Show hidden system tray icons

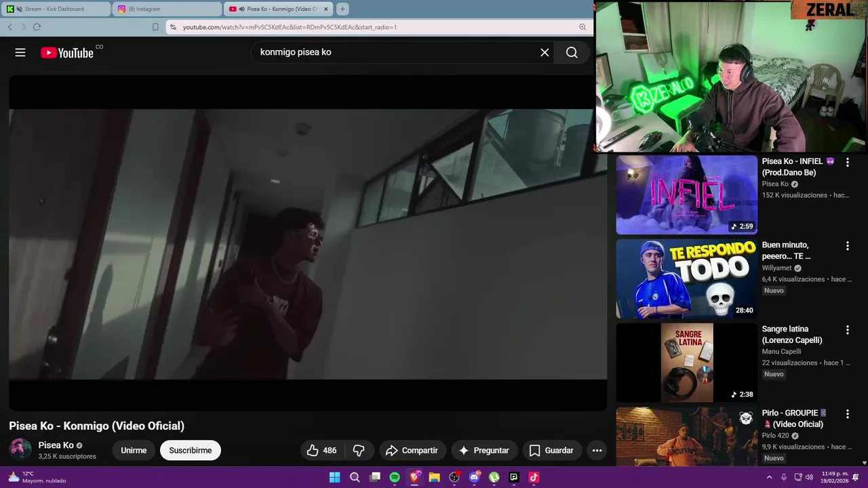pyautogui.click(x=769, y=477)
